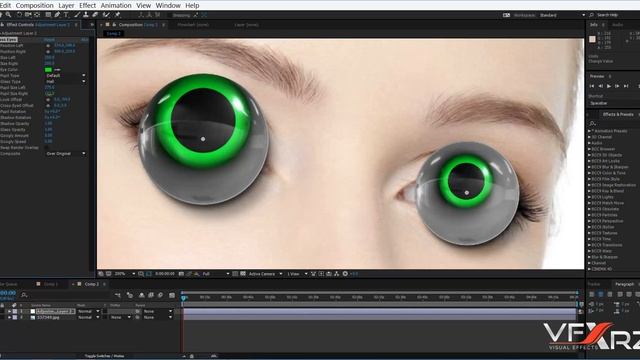
Task: Switch to the Audio panel tab
Action: [x=618, y=25]
